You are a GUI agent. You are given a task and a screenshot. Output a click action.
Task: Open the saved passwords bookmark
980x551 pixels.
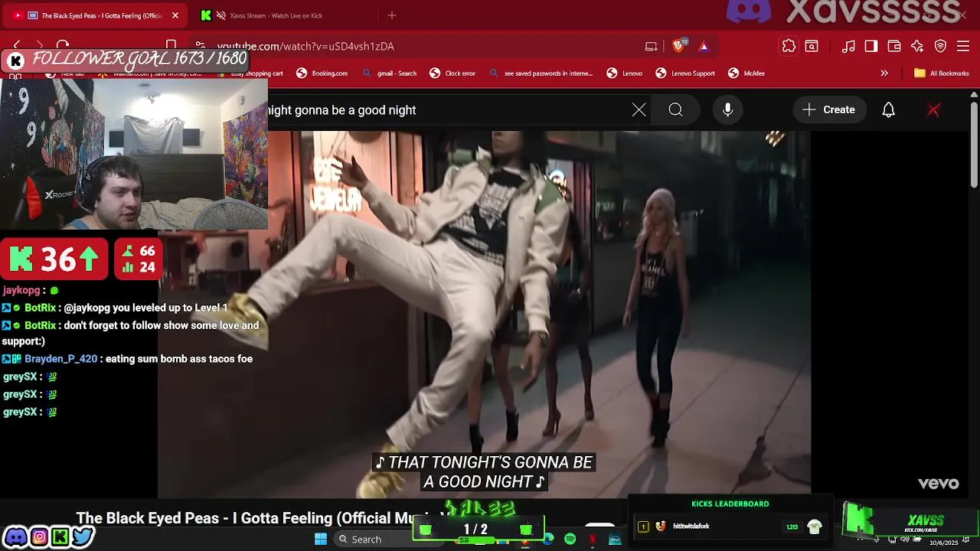(x=541, y=73)
